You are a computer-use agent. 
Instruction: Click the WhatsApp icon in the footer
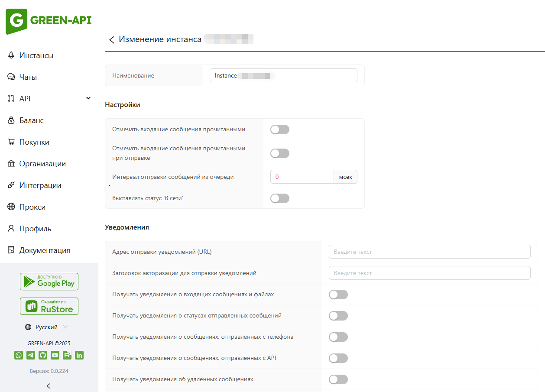click(x=19, y=355)
